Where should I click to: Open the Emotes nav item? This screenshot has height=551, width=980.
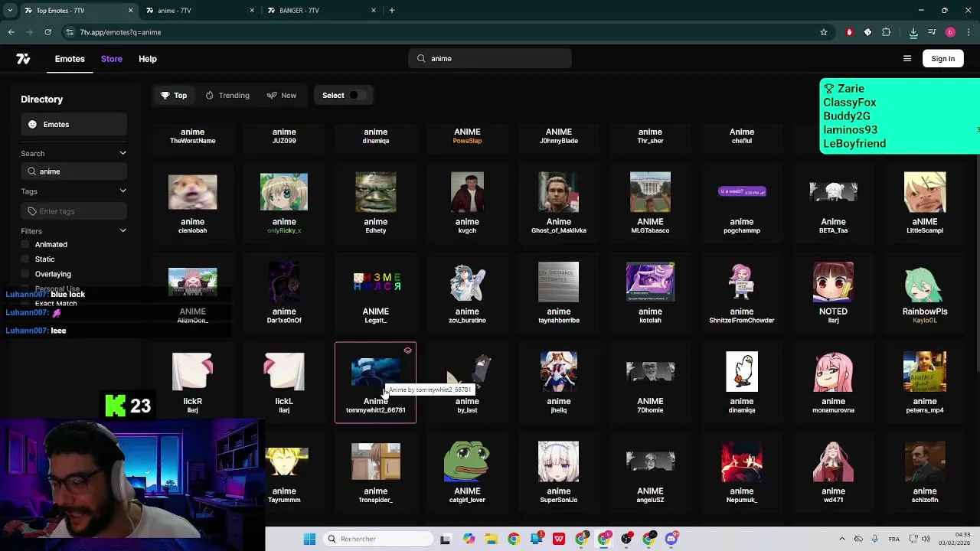pos(70,59)
